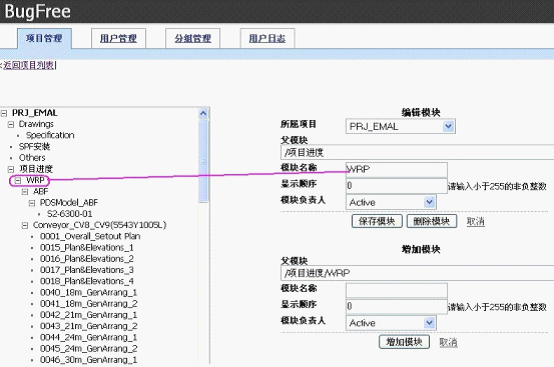The height and width of the screenshot is (367, 554).
Task: Select 0001_Overall_Setout Plan item
Action: 90,236
